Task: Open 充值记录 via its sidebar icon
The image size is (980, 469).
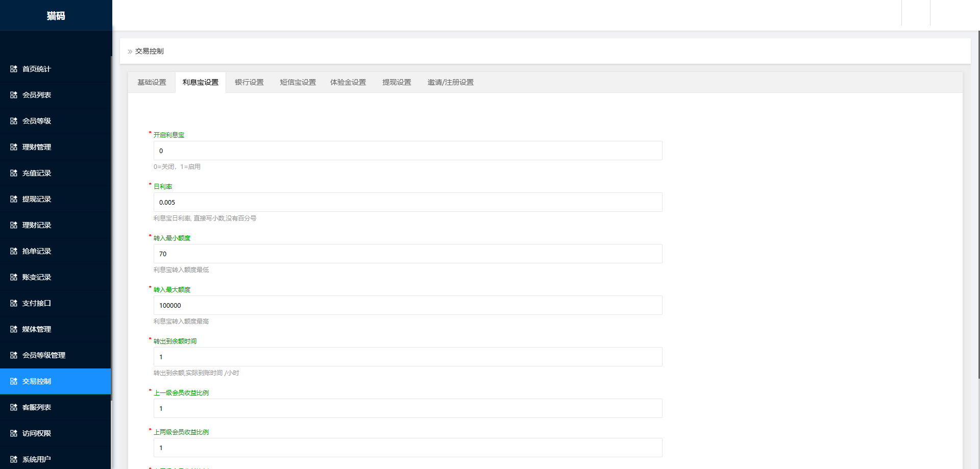Action: [x=13, y=173]
